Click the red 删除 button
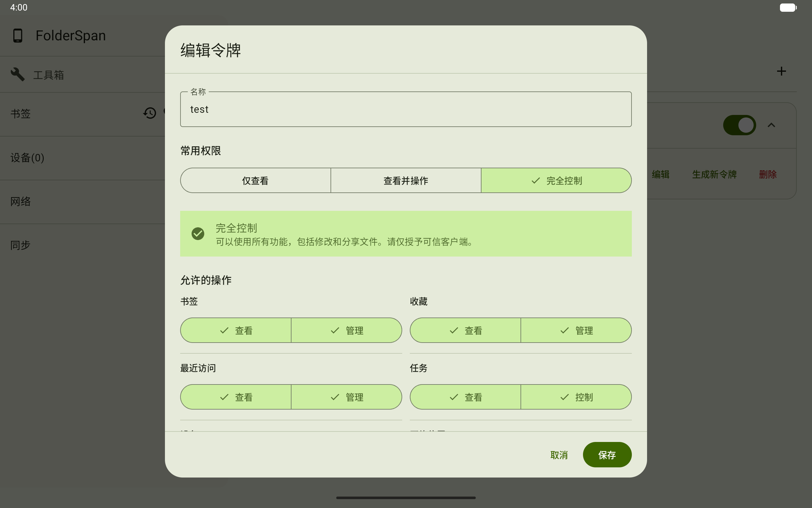 (x=768, y=174)
